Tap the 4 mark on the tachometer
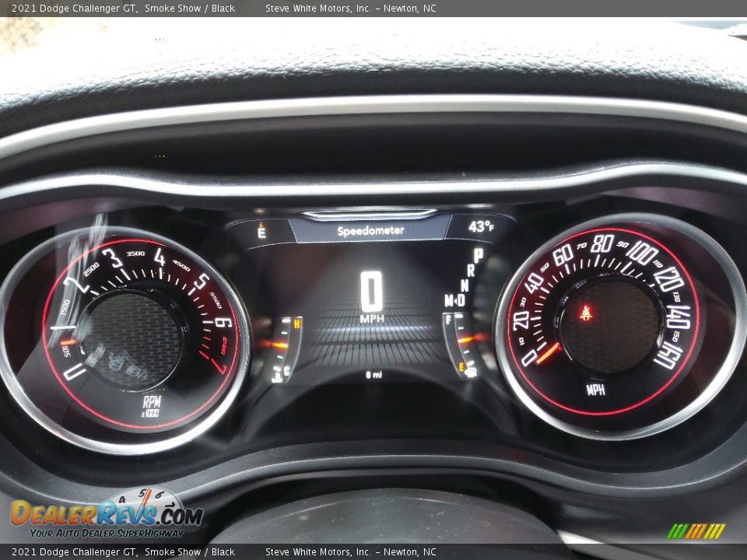The width and height of the screenshot is (747, 560). (x=159, y=257)
